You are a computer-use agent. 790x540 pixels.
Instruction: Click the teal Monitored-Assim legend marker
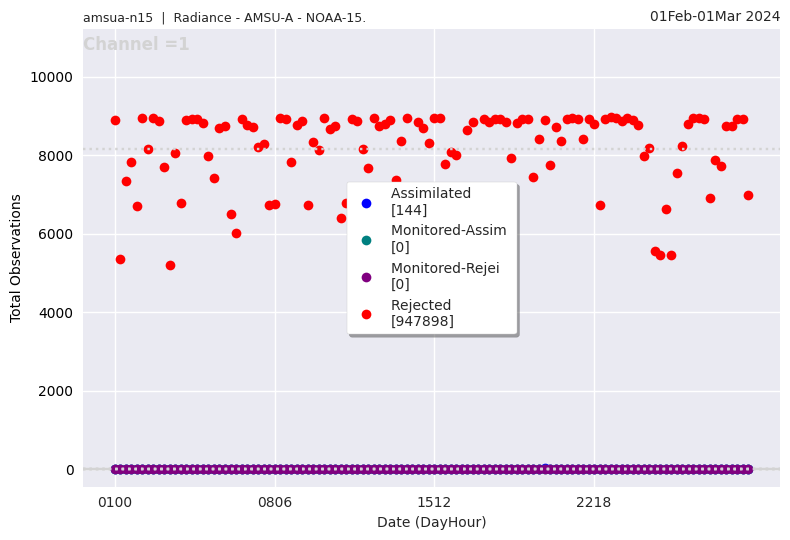tap(366, 240)
